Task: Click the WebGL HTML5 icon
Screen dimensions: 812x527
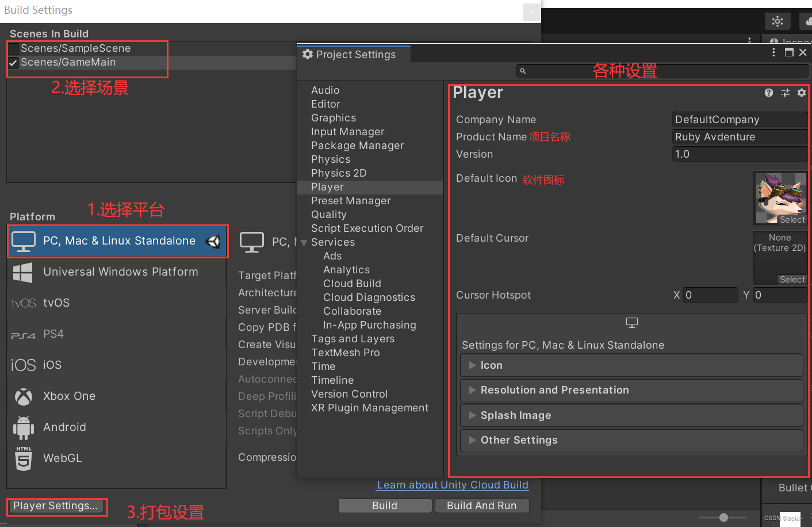Action: (24, 459)
